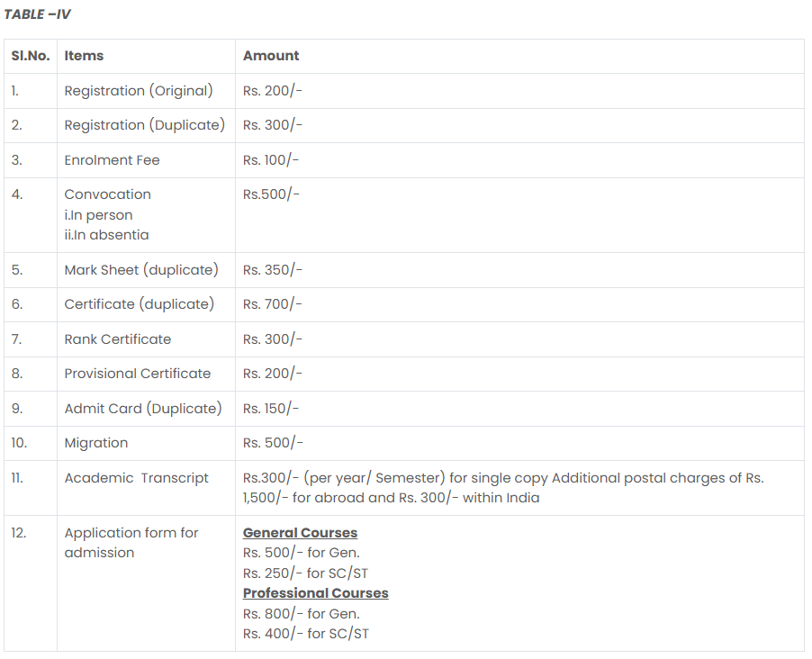
Task: Click the Sl.No. column header
Action: [30, 56]
